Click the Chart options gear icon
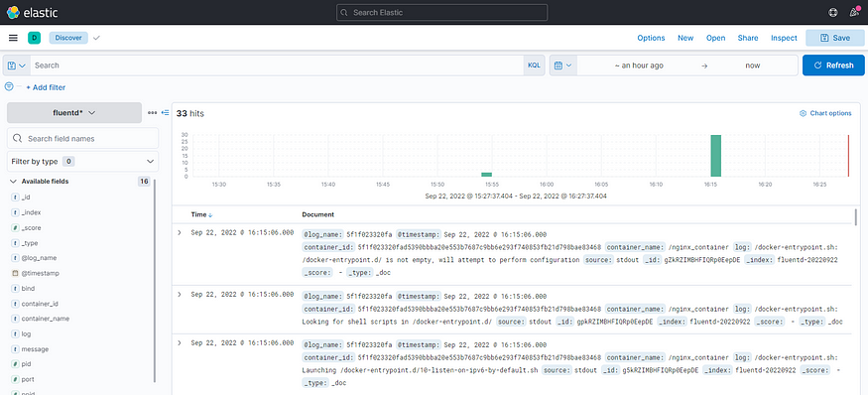Image resolution: width=868 pixels, height=395 pixels. [x=803, y=113]
